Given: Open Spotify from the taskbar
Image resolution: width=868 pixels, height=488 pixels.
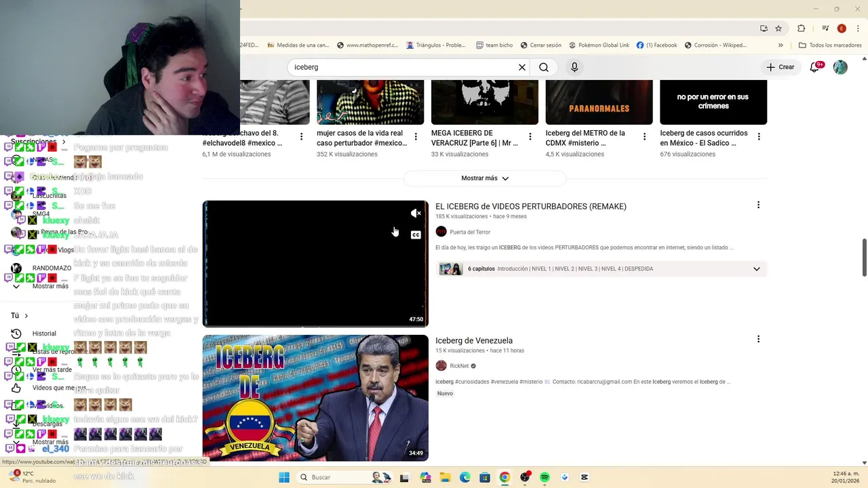Looking at the screenshot, I should [x=545, y=477].
